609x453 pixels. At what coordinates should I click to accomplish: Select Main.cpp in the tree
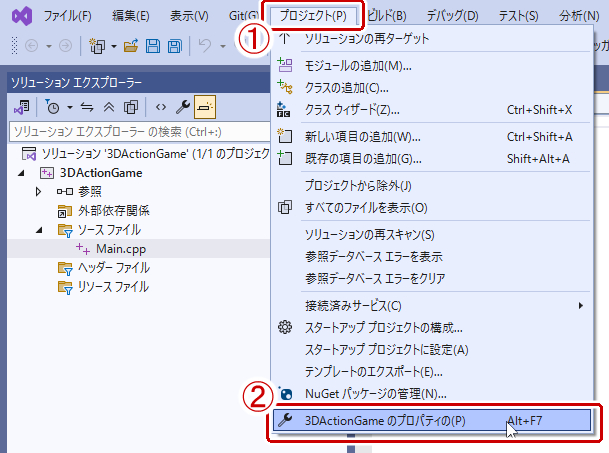pos(139,249)
